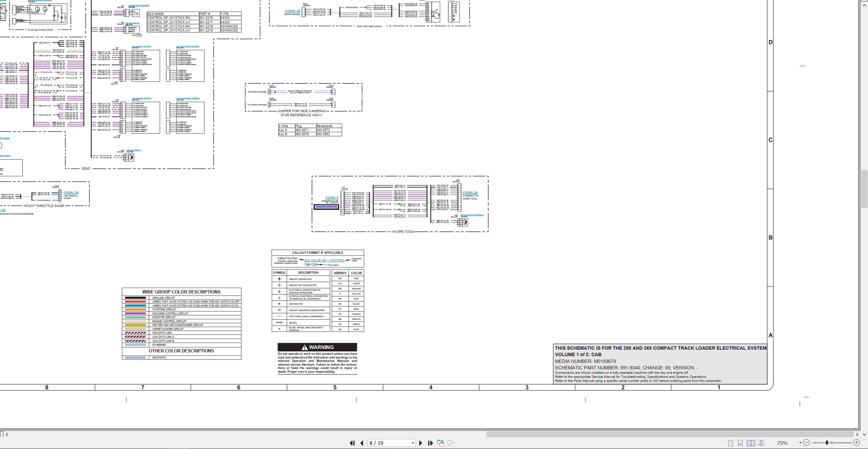Click the zoom slider handle
Screen dimensions: 868x449
pyautogui.click(x=827, y=443)
